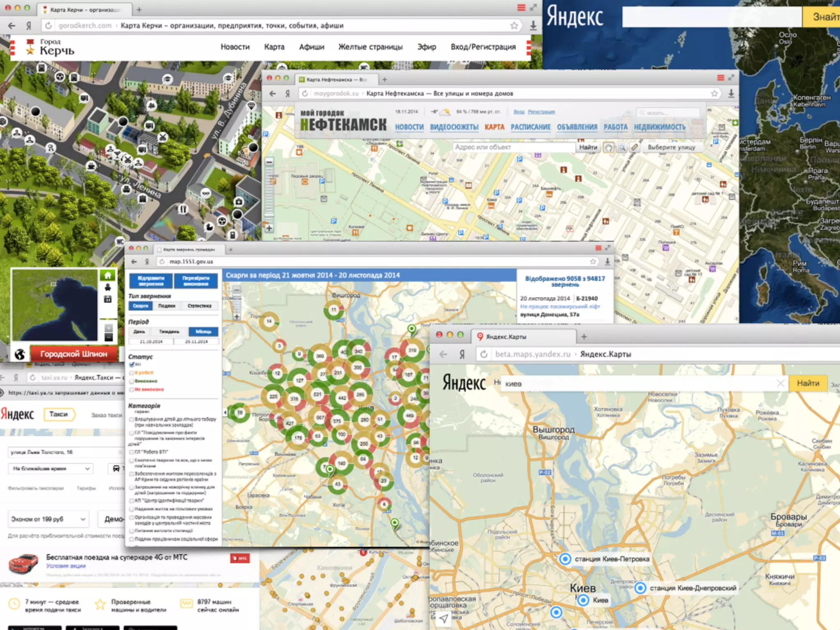Image resolution: width=840 pixels, height=630 pixels.
Task: Enable the 'Виконано' status checkbox
Action: pyautogui.click(x=132, y=381)
